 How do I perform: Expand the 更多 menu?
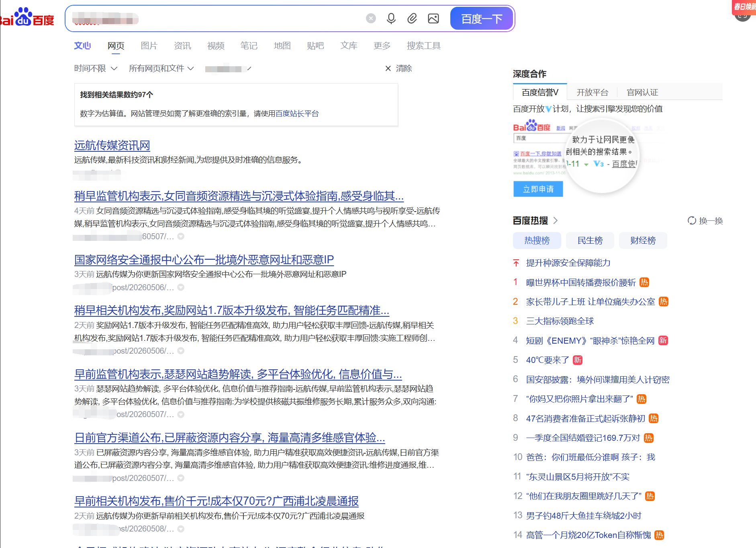tap(382, 46)
